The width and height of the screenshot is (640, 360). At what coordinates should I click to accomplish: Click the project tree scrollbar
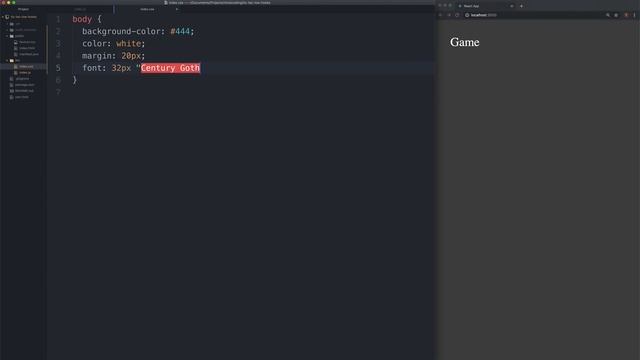(x=47, y=50)
